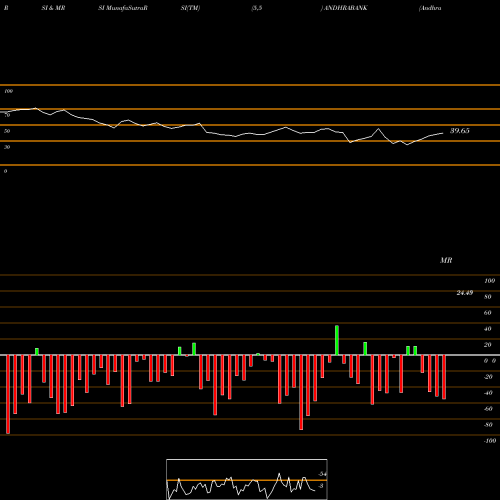Click the '(Andhra' text at header end
This screenshot has height=500, width=500.
(430, 8)
